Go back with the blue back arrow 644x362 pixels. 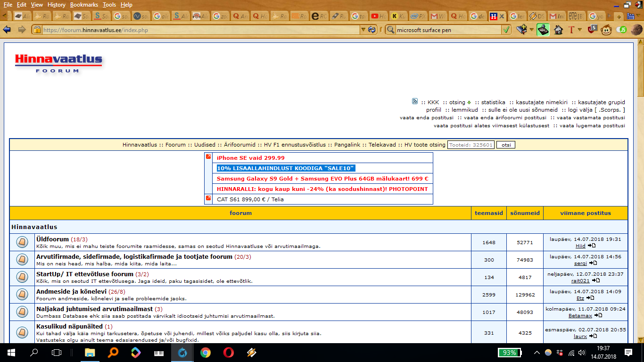tap(7, 30)
